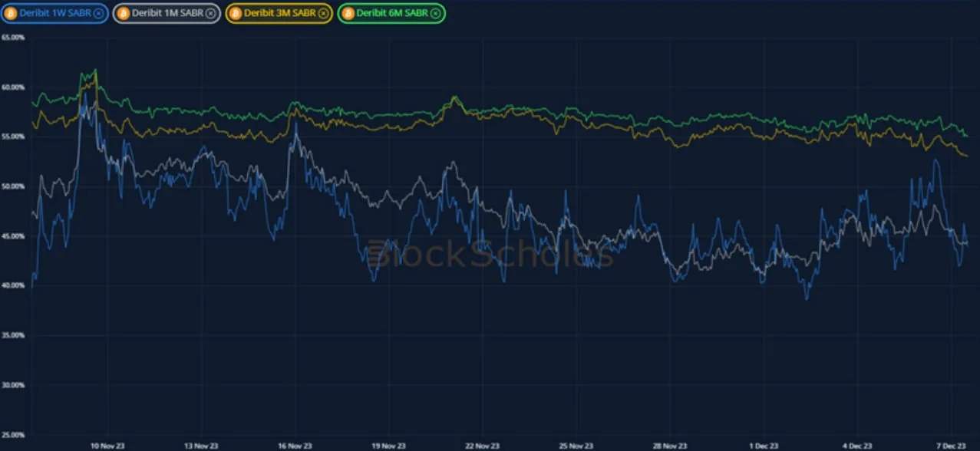The width and height of the screenshot is (980, 451).
Task: Click the Bitcoin icon on Deribit 1M SABR chip
Action: point(123,13)
